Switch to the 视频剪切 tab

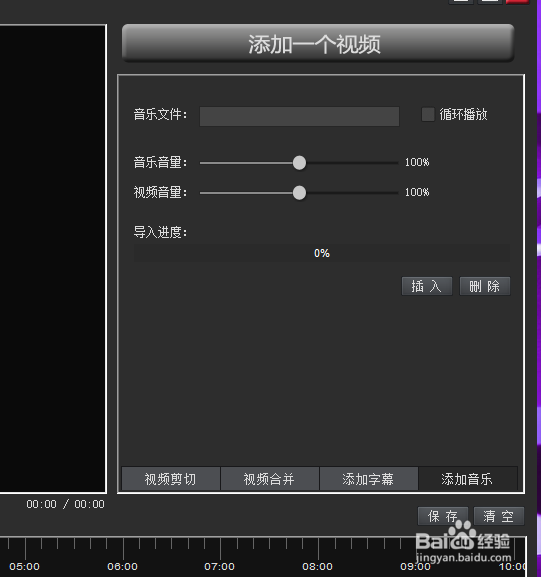171,479
